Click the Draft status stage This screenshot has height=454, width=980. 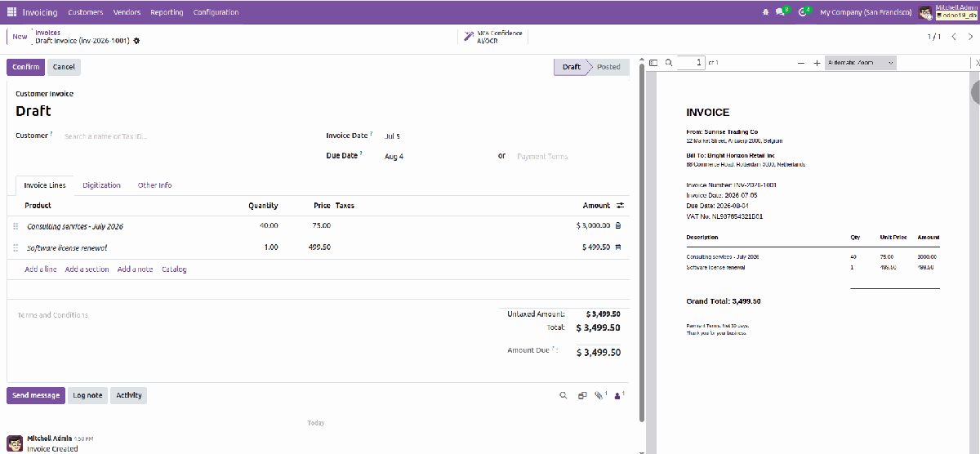coord(572,67)
